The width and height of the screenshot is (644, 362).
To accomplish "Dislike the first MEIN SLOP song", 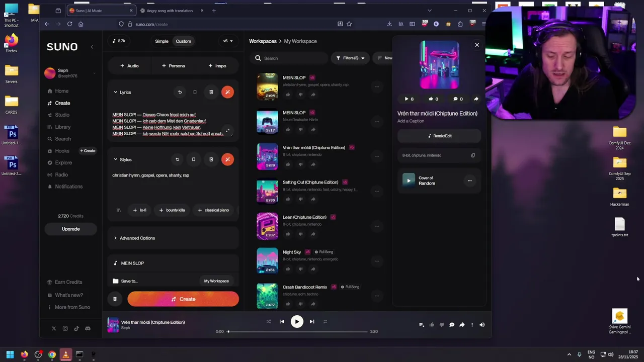I will click(300, 95).
